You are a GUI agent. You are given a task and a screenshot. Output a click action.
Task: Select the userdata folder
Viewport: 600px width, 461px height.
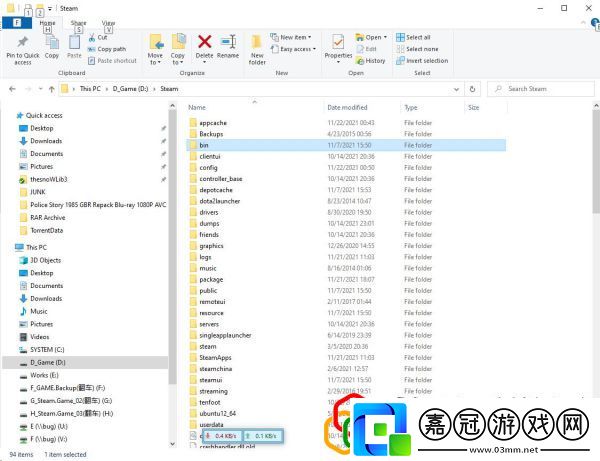coord(211,425)
